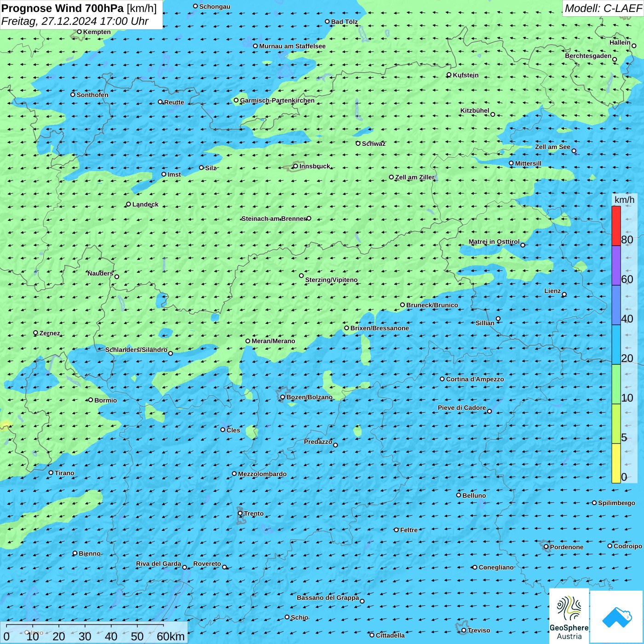Click the 'Modell: C-LAEF' label
644x644 pixels.
(603, 8)
